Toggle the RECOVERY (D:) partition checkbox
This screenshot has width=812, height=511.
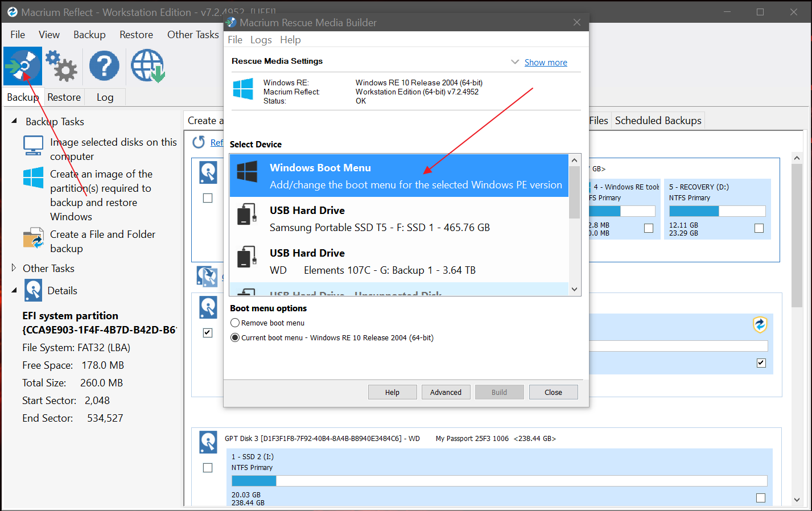coord(759,228)
